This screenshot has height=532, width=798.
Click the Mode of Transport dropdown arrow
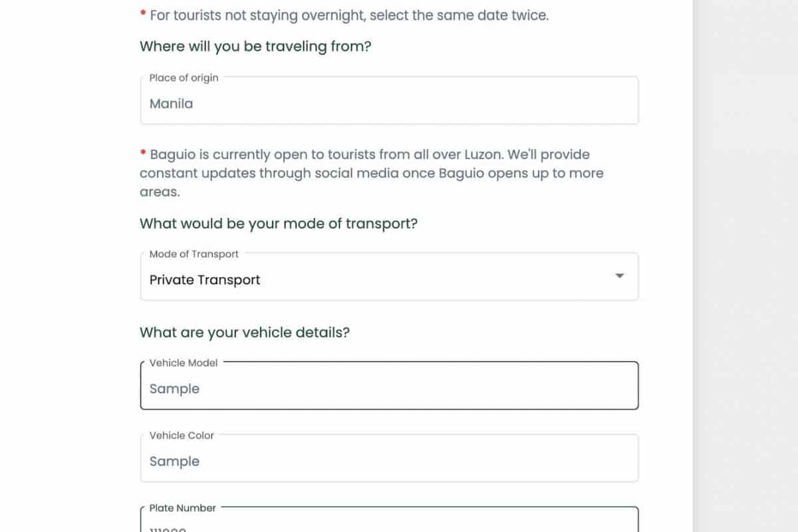[619, 276]
